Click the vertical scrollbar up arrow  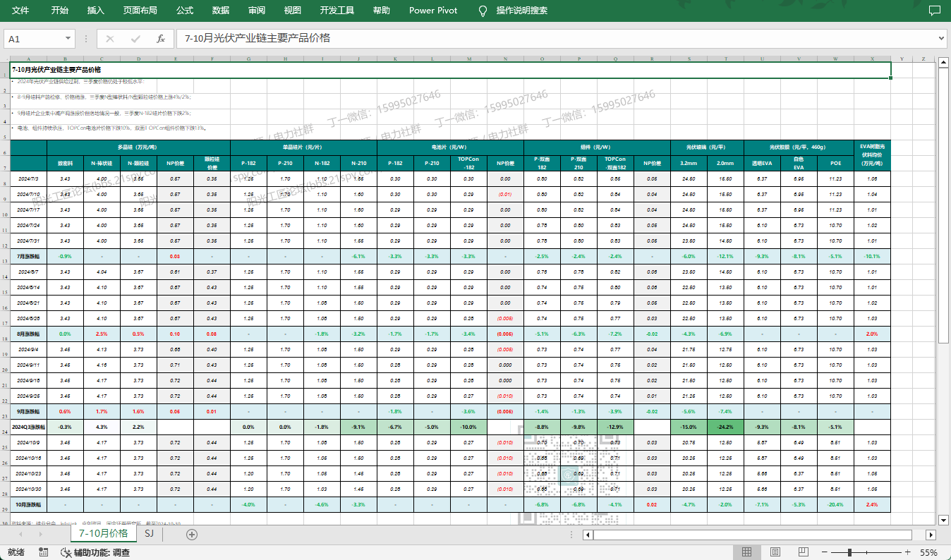coord(943,63)
